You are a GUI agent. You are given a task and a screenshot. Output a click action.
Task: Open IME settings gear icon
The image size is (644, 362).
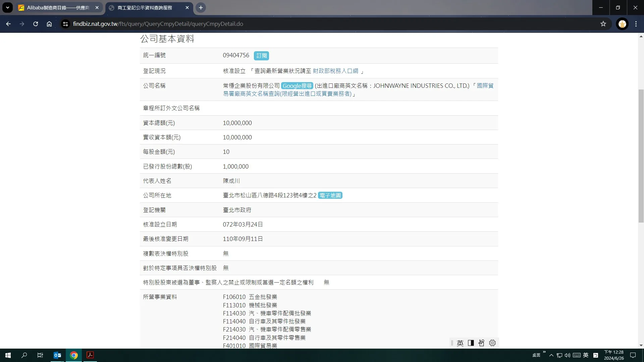pos(492,343)
